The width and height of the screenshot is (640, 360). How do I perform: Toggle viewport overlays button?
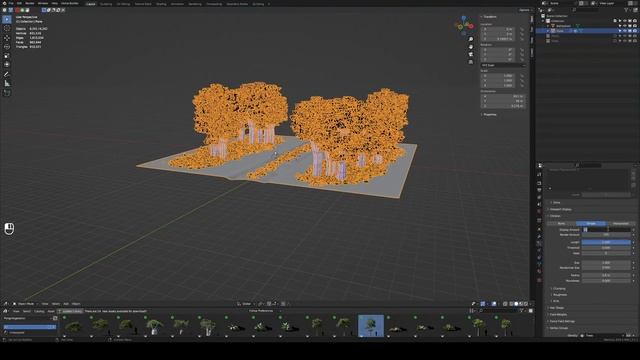494,304
